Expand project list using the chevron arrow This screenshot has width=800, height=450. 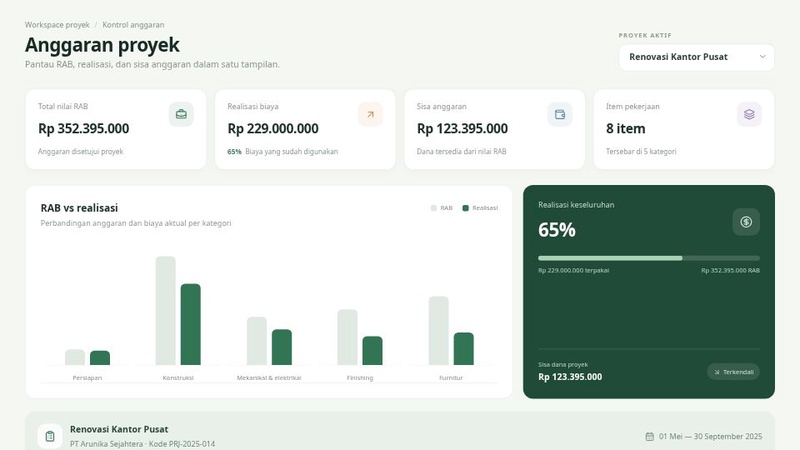click(762, 57)
